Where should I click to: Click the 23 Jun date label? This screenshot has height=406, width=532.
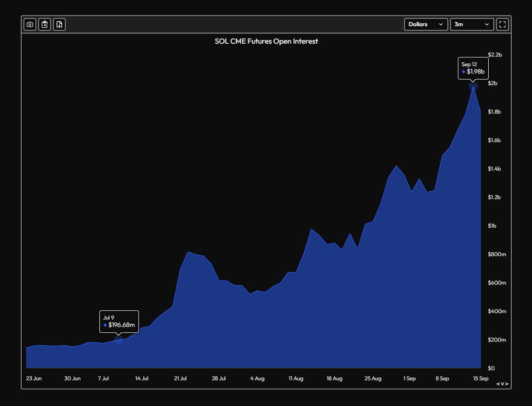pyautogui.click(x=34, y=378)
